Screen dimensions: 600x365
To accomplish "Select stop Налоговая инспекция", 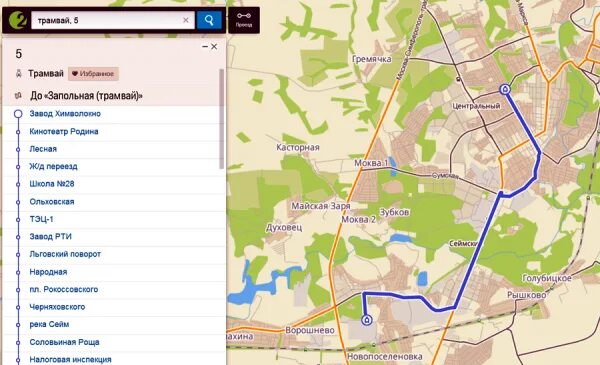I will coord(70,360).
